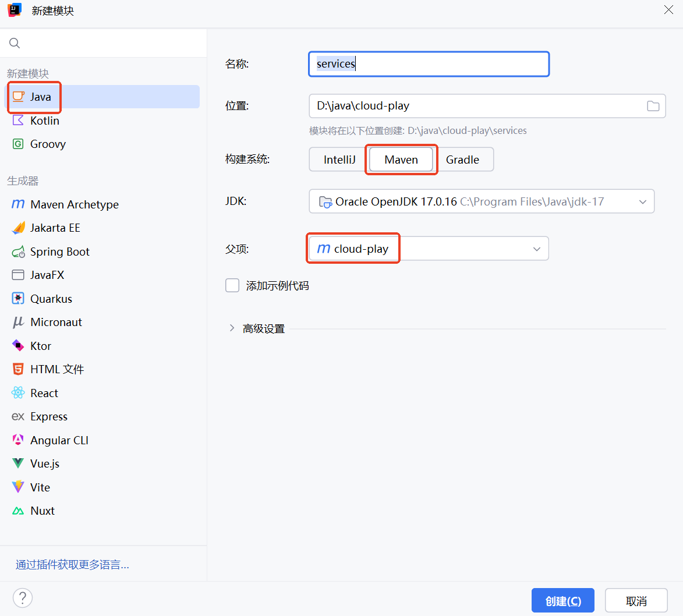Set build system to Gradle
This screenshot has width=683, height=616.
pyautogui.click(x=462, y=160)
